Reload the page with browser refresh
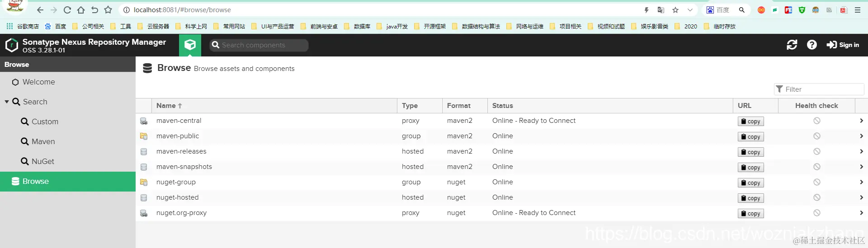Viewport: 868px width, 248px height. (x=67, y=10)
